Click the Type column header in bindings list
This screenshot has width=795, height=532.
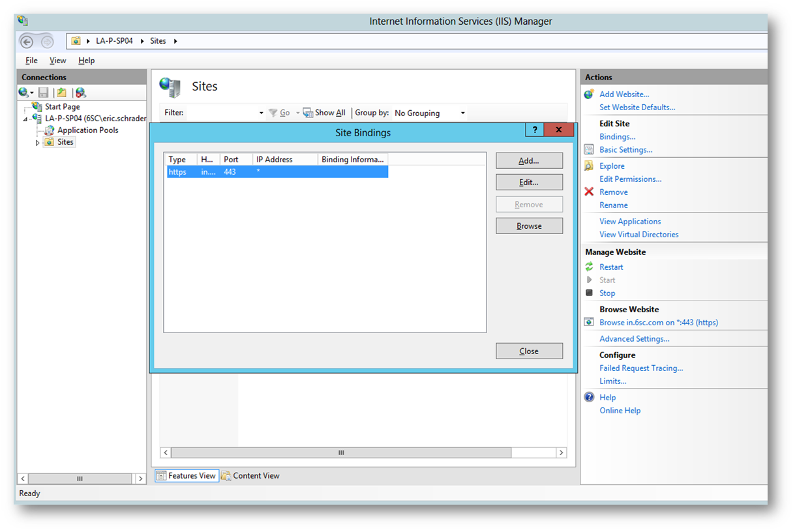click(x=181, y=159)
